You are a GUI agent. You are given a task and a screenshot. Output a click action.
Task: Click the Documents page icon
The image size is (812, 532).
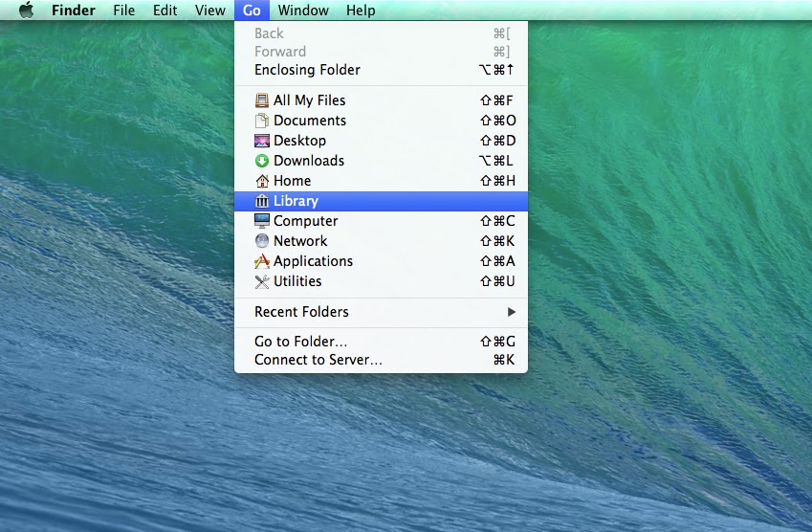262,121
